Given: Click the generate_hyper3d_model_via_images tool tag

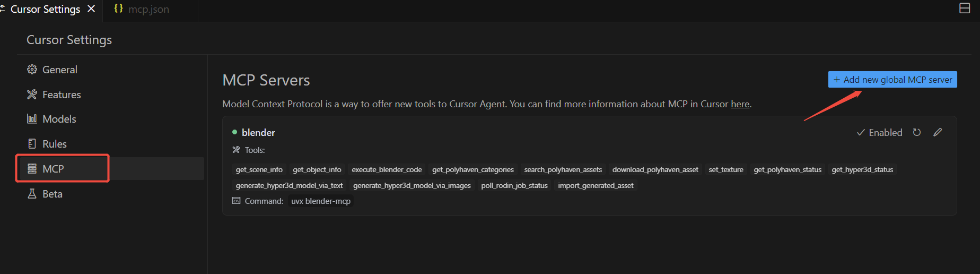Looking at the screenshot, I should (x=412, y=185).
